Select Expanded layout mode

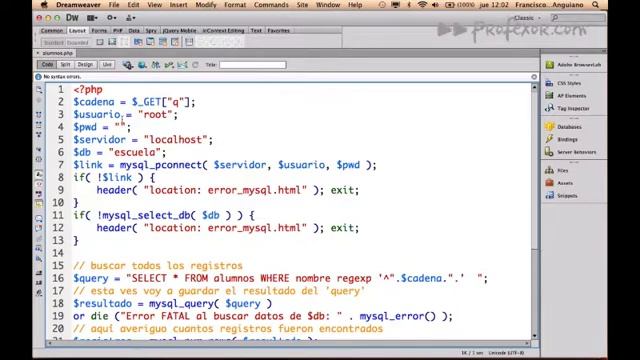point(78,42)
